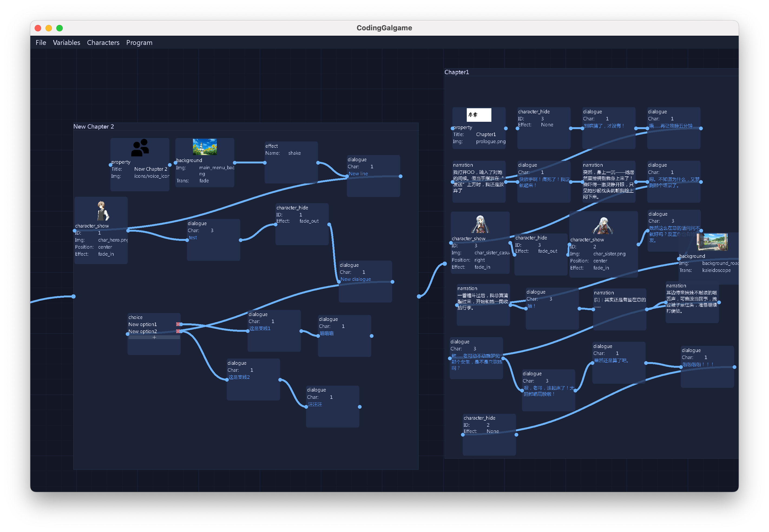Remove New option2 using red X

[178, 331]
